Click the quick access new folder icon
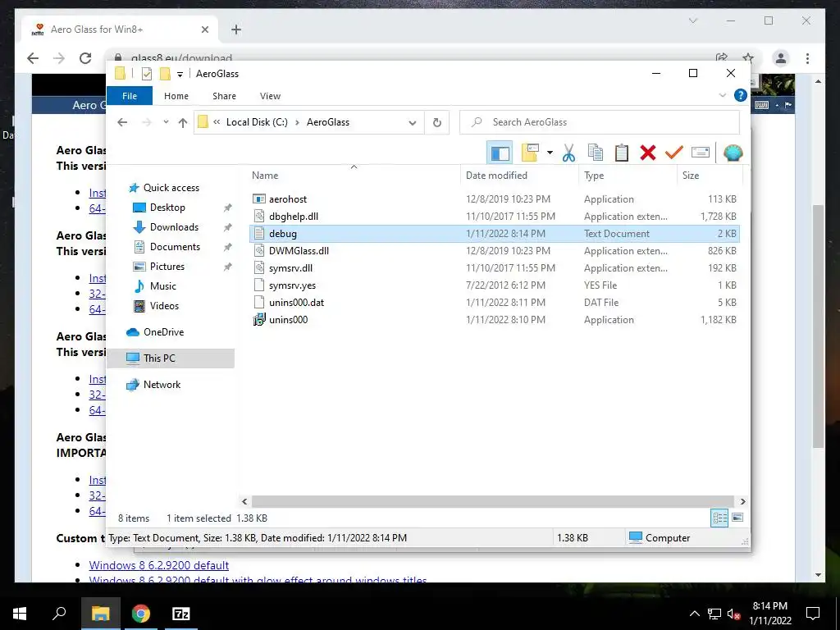The width and height of the screenshot is (840, 630). [165, 74]
